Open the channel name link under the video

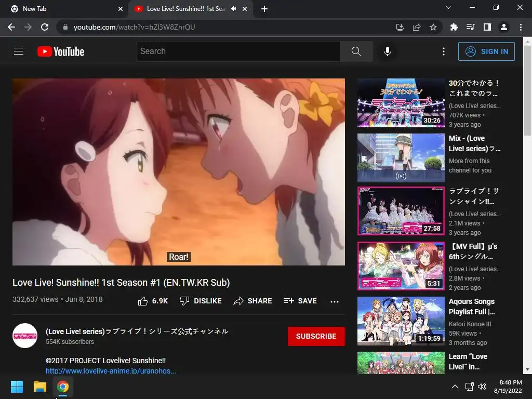click(137, 331)
